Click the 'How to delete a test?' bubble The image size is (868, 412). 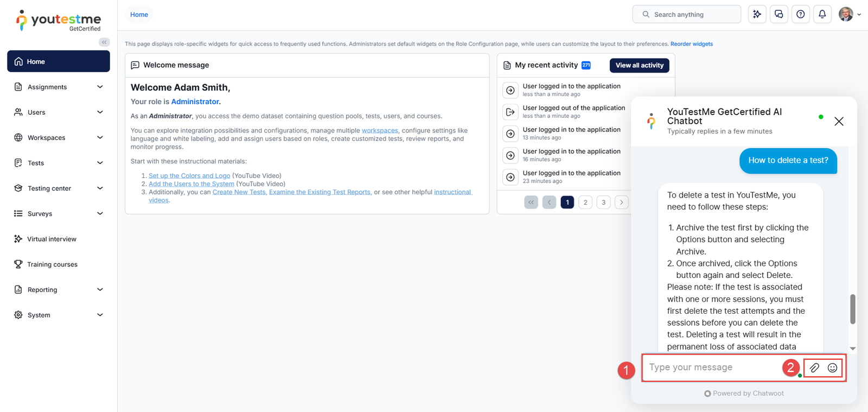pyautogui.click(x=788, y=161)
